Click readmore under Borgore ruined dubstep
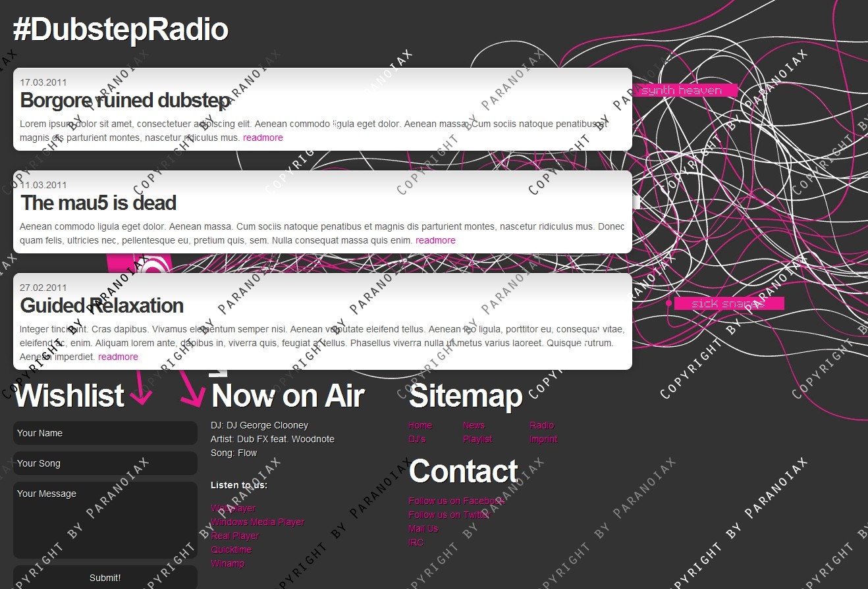The image size is (868, 589). (263, 138)
